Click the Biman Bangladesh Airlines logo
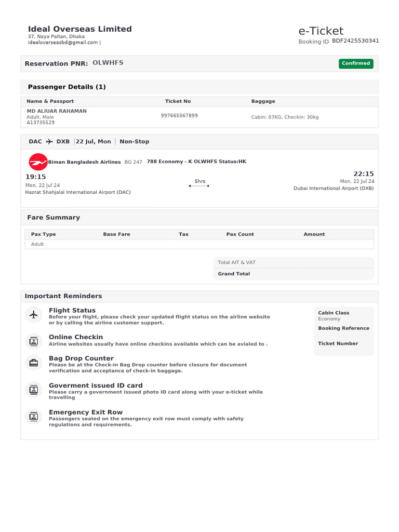Image resolution: width=399 pixels, height=532 pixels. pyautogui.click(x=36, y=162)
